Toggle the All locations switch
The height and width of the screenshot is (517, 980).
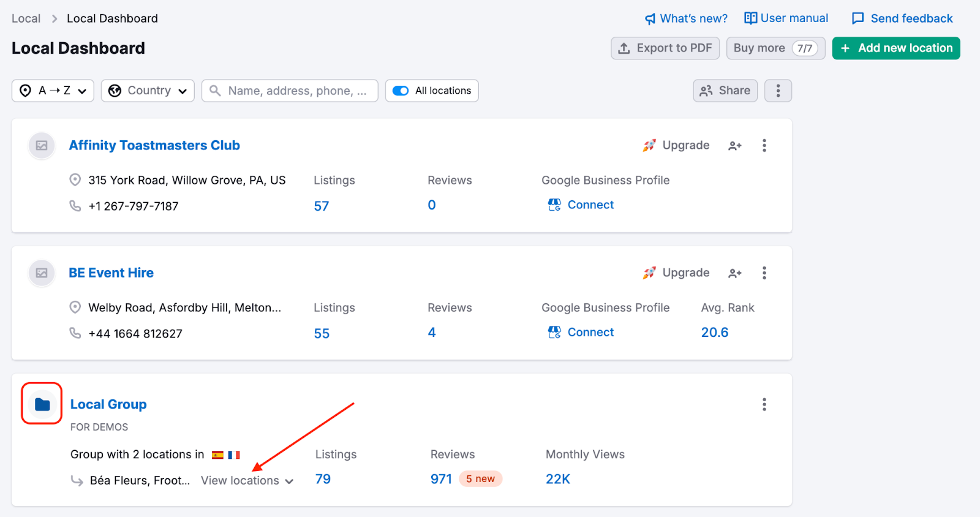point(401,91)
